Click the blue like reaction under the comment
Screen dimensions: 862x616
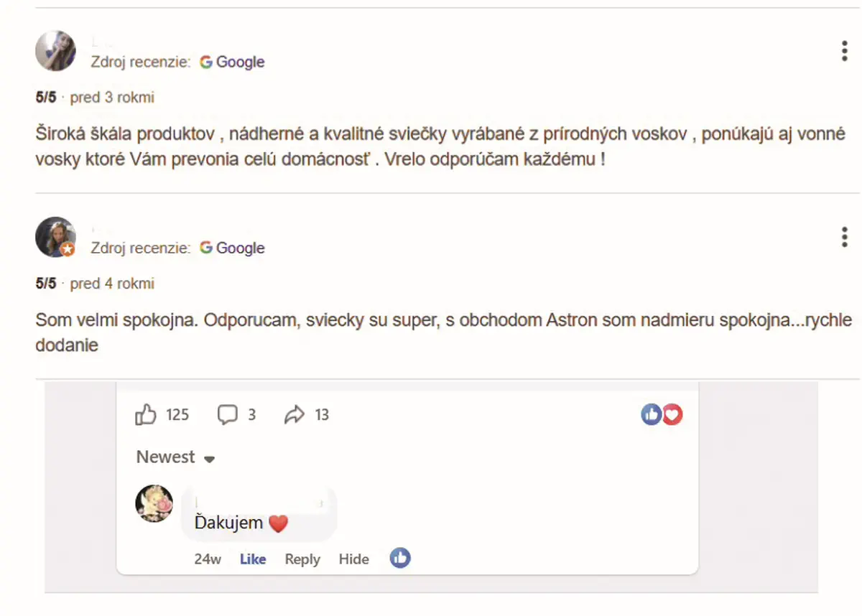400,558
